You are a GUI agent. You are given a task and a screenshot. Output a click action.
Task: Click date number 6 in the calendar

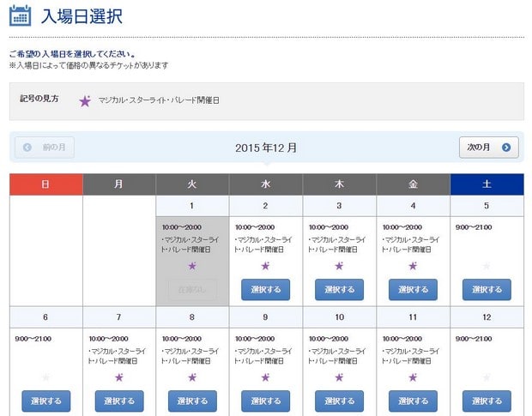point(45,317)
